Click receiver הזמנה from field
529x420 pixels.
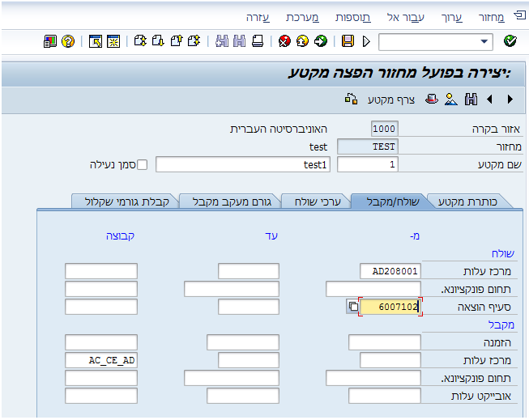point(385,342)
